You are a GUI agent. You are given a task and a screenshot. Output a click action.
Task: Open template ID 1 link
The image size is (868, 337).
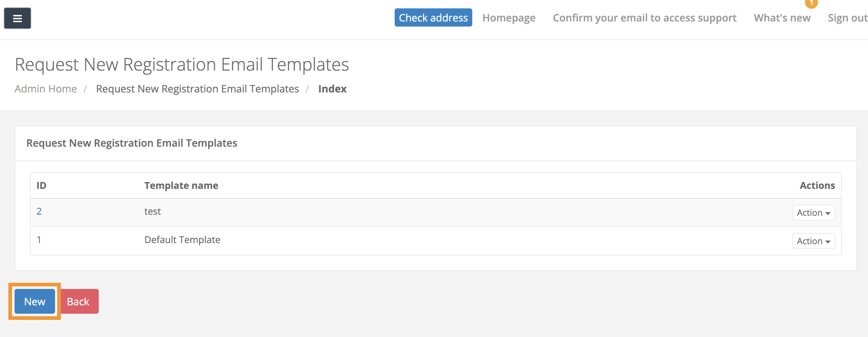tap(39, 240)
